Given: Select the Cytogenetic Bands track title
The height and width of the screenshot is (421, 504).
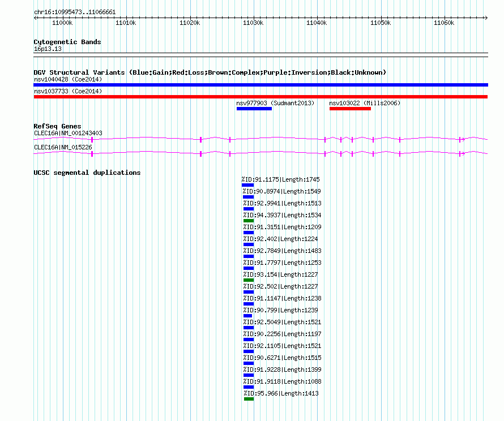Looking at the screenshot, I should tap(67, 42).
